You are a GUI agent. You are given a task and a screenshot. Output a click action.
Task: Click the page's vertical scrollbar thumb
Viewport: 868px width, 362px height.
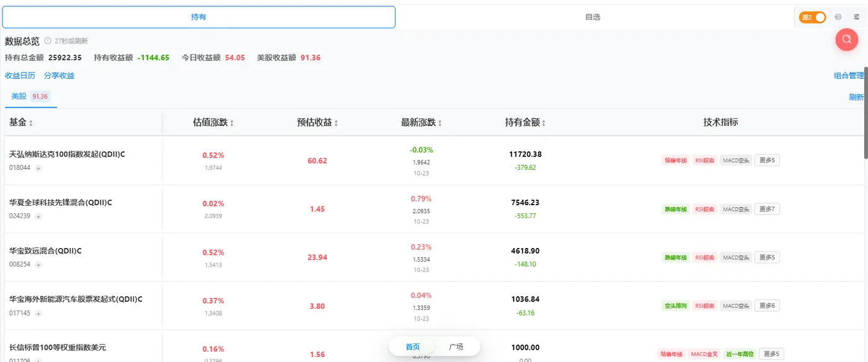pos(866,112)
